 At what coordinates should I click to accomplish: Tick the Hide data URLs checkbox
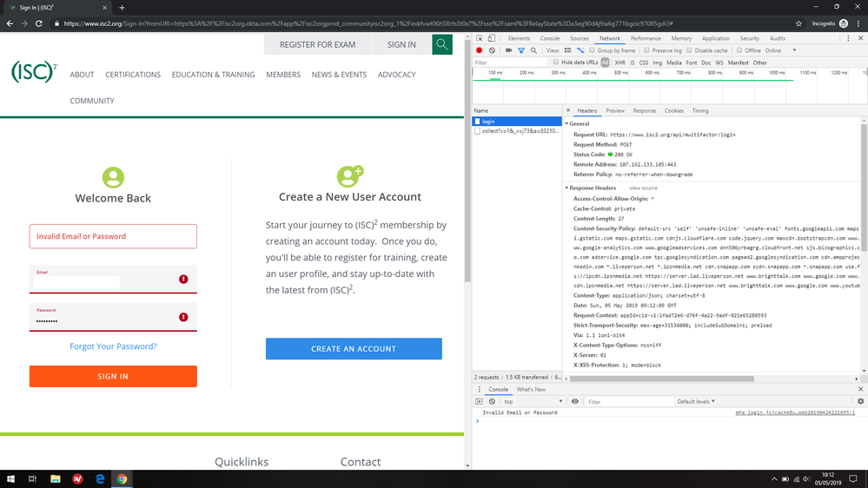[556, 63]
